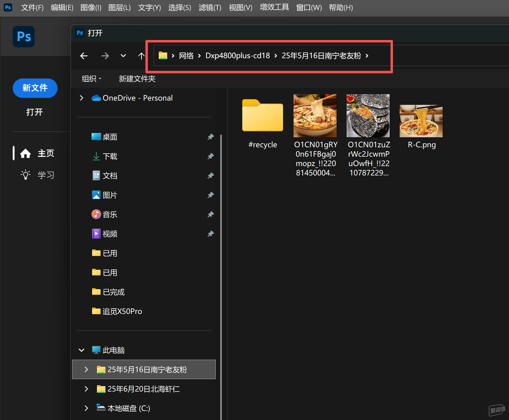Select the 音乐 music folder icon
Viewport: 509px width, 420px height.
[96, 215]
